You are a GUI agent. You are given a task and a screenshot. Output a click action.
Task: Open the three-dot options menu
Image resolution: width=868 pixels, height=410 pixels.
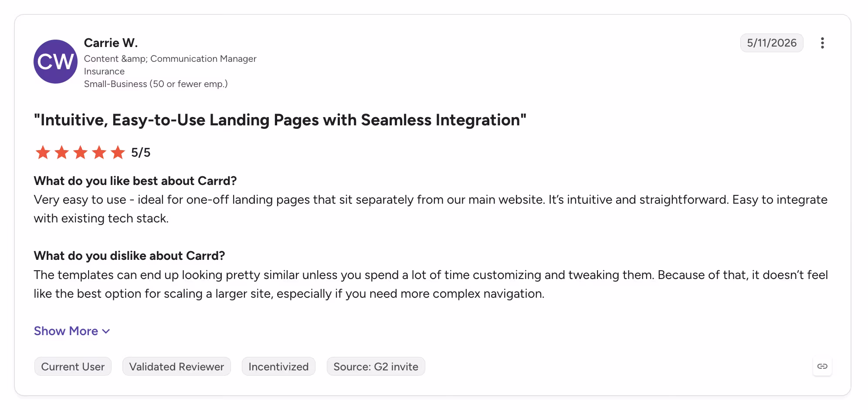pos(822,43)
